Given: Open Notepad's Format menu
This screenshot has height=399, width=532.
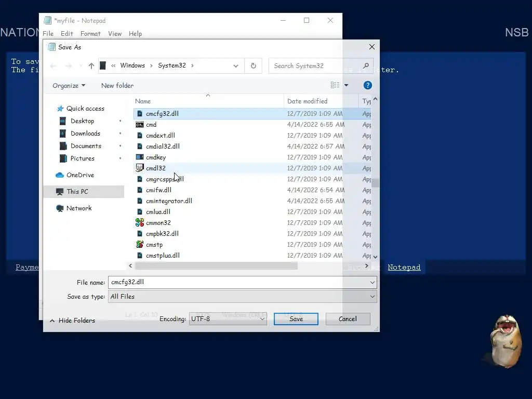Looking at the screenshot, I should pyautogui.click(x=90, y=34).
